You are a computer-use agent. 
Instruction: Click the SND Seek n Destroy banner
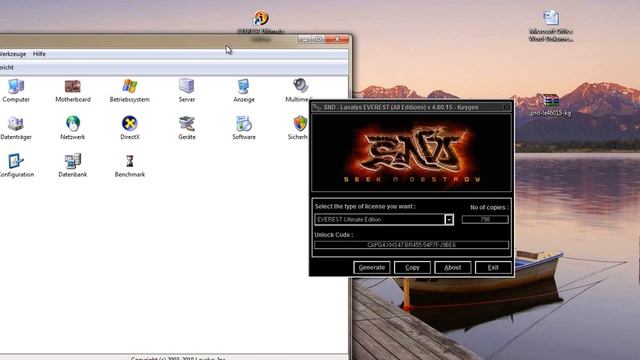411,153
